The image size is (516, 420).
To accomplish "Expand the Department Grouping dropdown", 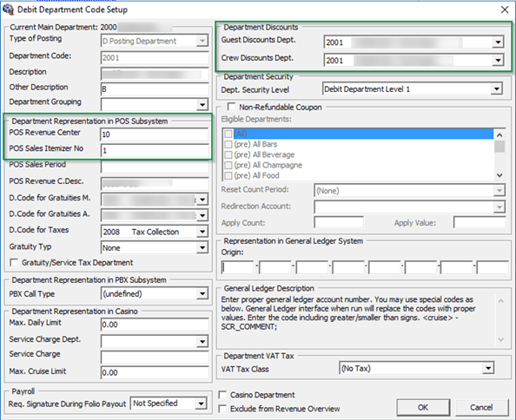I will pyautogui.click(x=202, y=105).
